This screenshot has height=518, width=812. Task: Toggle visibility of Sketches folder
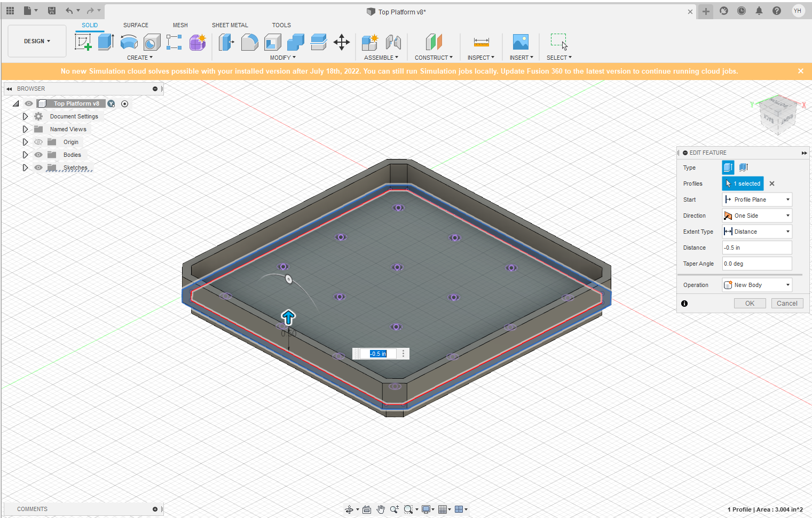point(38,168)
